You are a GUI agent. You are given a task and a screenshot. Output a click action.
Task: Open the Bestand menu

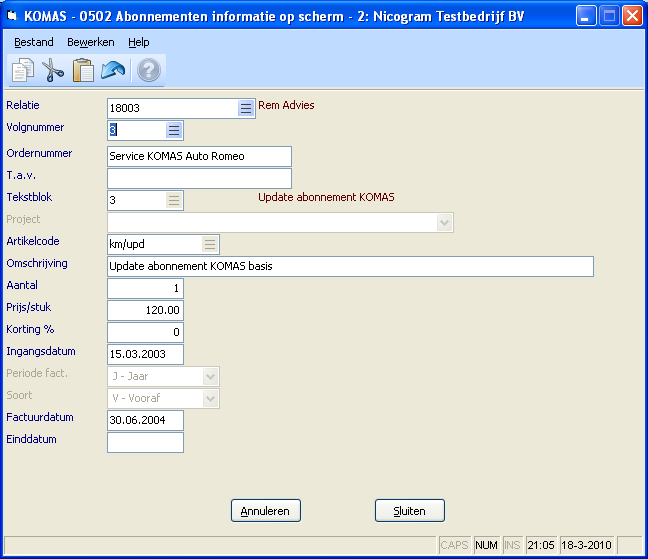pyautogui.click(x=33, y=42)
